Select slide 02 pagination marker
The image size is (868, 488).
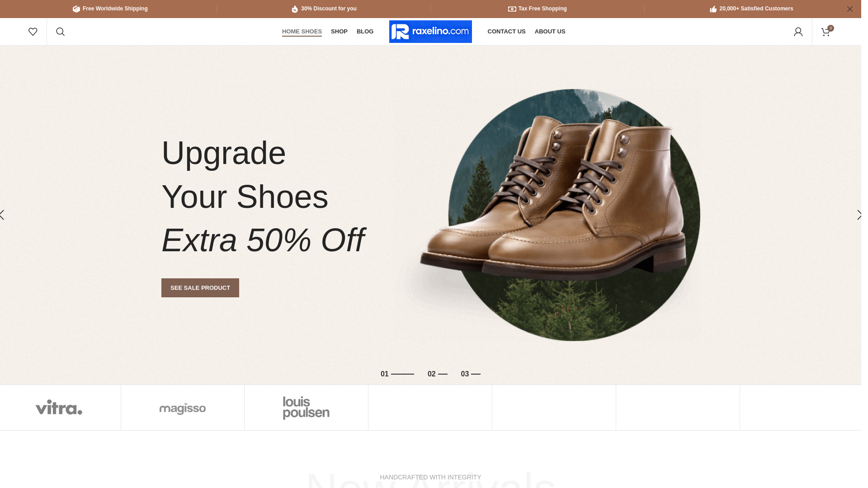pyautogui.click(x=438, y=374)
